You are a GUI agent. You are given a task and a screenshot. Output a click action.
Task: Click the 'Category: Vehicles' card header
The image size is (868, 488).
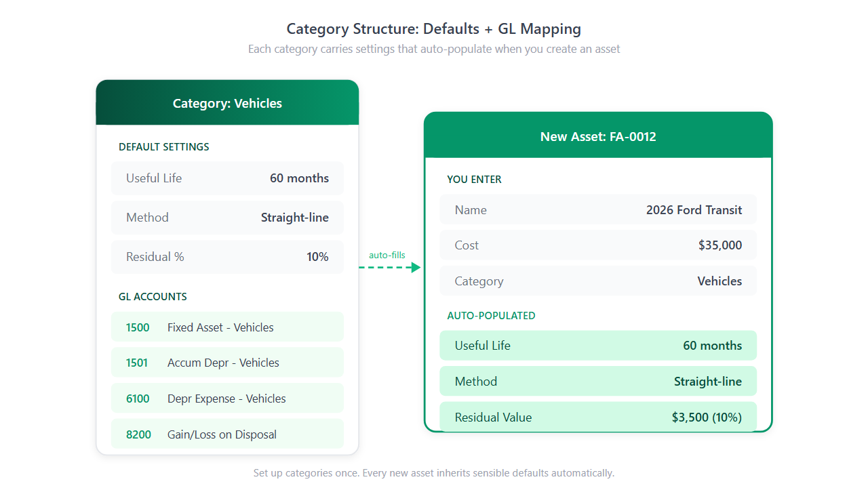(x=227, y=103)
